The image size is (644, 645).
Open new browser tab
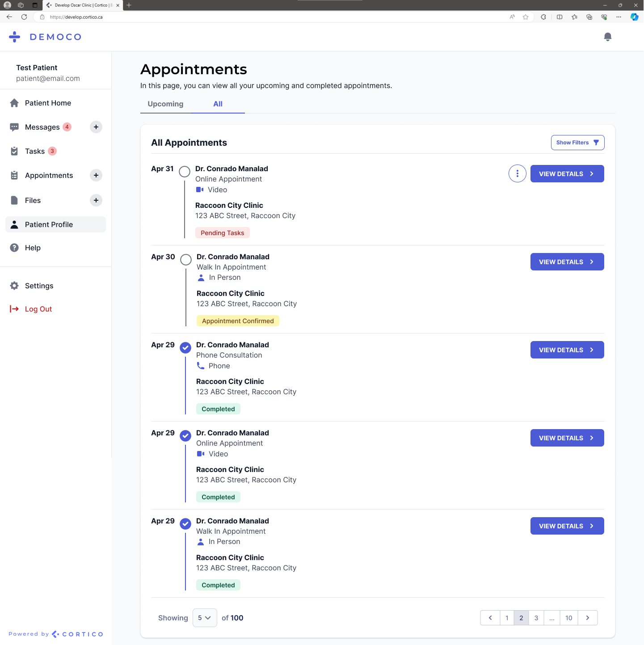pyautogui.click(x=129, y=5)
